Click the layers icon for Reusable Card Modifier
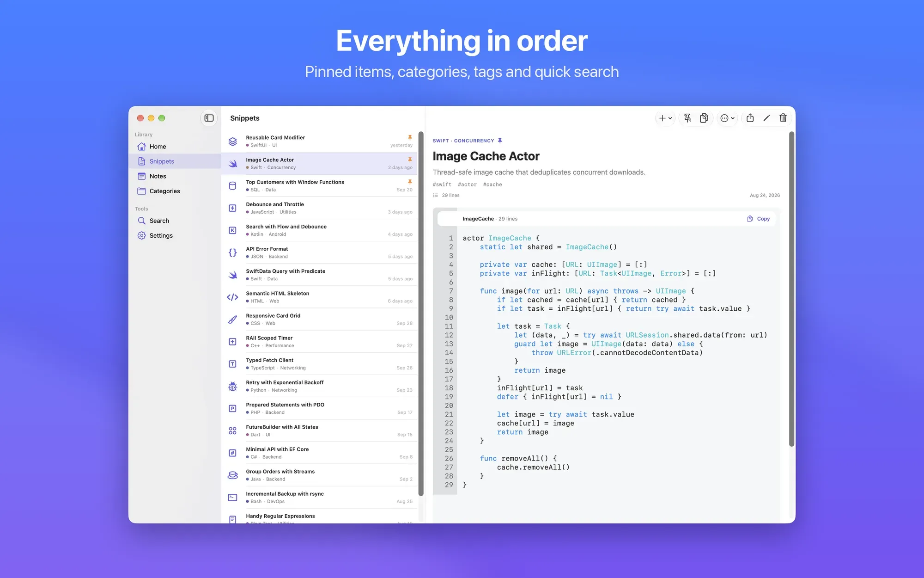The image size is (924, 578). pyautogui.click(x=233, y=141)
